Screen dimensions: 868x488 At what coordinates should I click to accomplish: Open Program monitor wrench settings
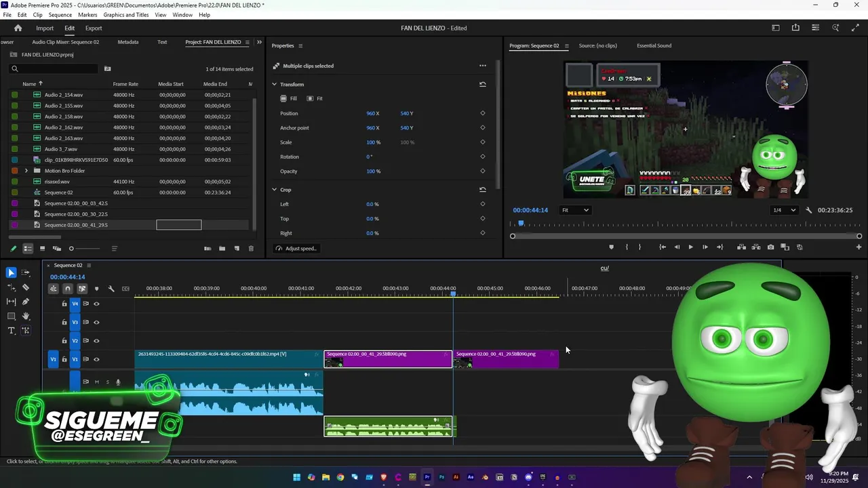808,210
